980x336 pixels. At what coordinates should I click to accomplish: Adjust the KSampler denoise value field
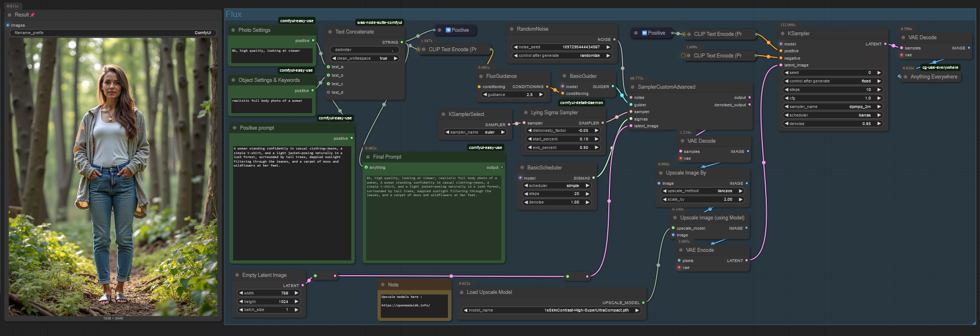pyautogui.click(x=832, y=124)
